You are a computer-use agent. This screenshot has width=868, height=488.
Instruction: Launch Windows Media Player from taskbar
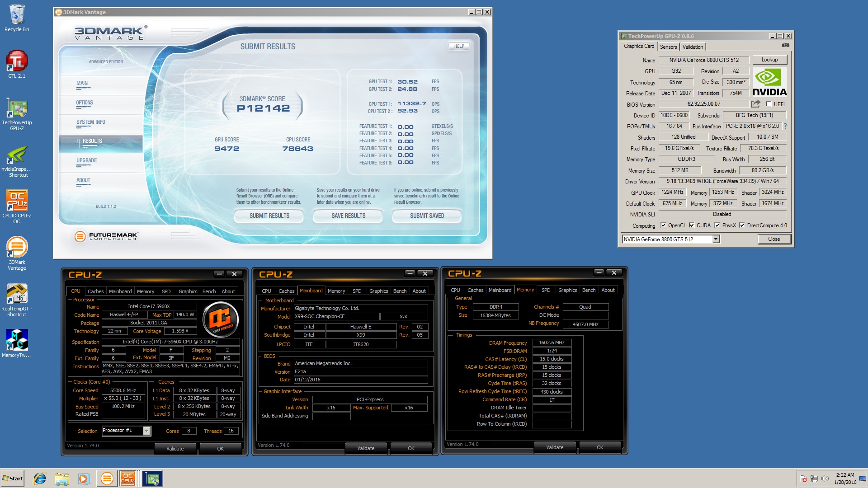click(x=84, y=479)
